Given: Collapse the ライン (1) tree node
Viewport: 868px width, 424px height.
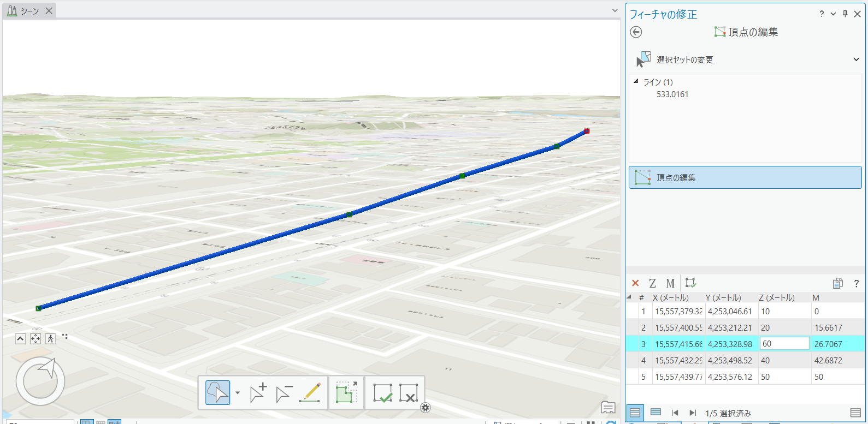Looking at the screenshot, I should click(636, 81).
